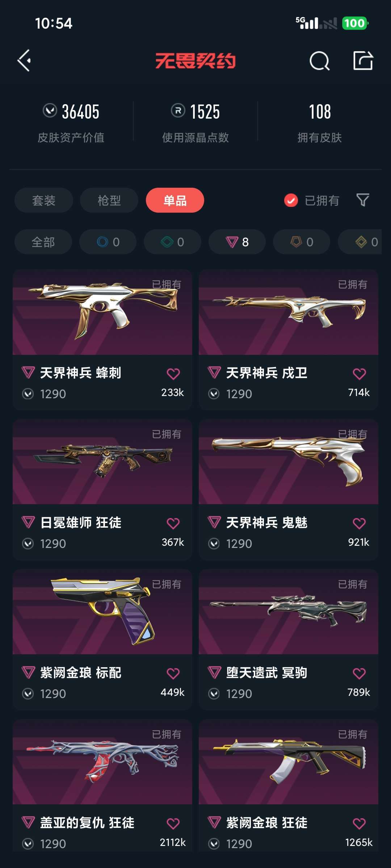391x868 pixels.
Task: Tap heart icon for 日冕雄师 狂徒
Action: pyautogui.click(x=173, y=523)
